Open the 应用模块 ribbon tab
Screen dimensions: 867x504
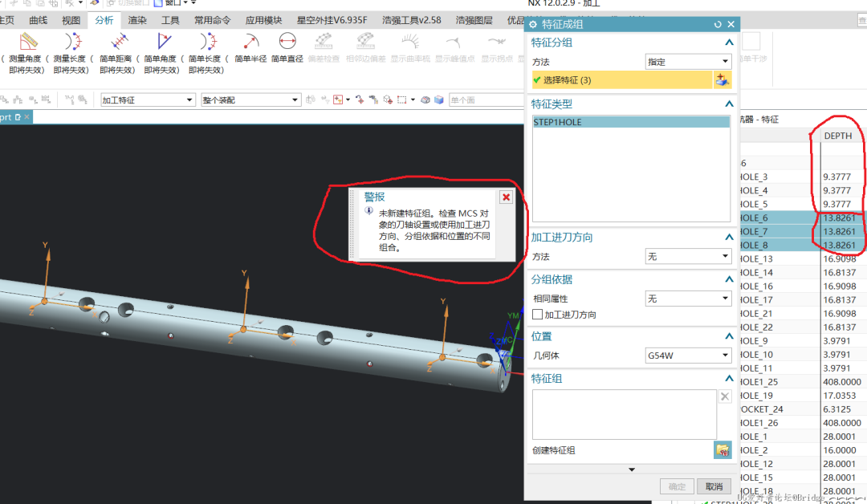(264, 20)
